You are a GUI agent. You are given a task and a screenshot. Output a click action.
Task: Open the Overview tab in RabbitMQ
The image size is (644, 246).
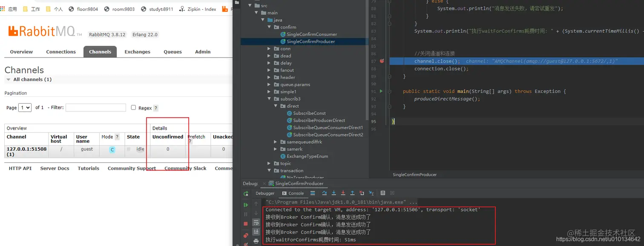click(21, 52)
